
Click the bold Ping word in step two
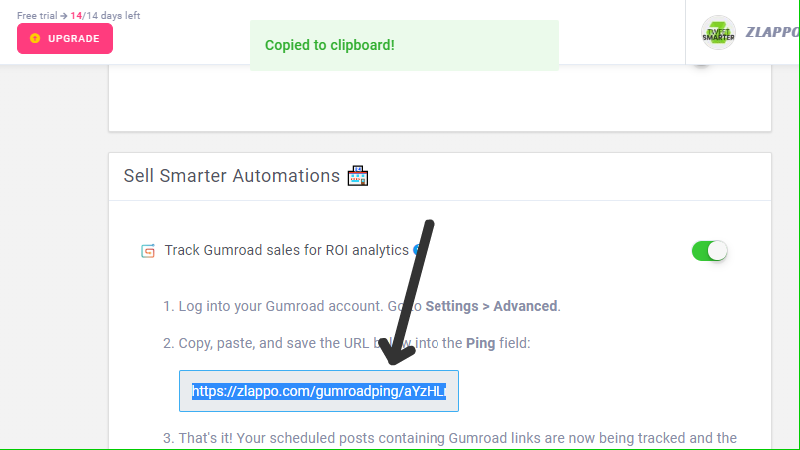(x=481, y=343)
